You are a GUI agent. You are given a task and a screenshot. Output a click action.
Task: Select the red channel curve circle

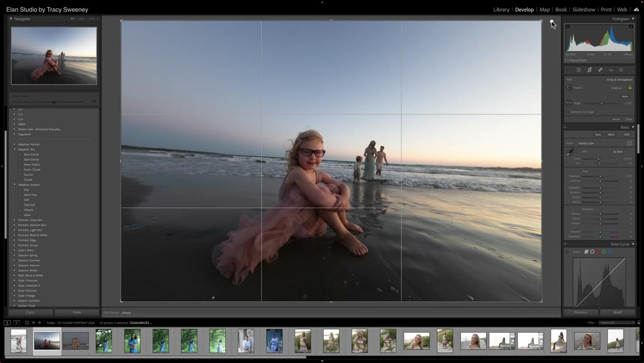598,252
